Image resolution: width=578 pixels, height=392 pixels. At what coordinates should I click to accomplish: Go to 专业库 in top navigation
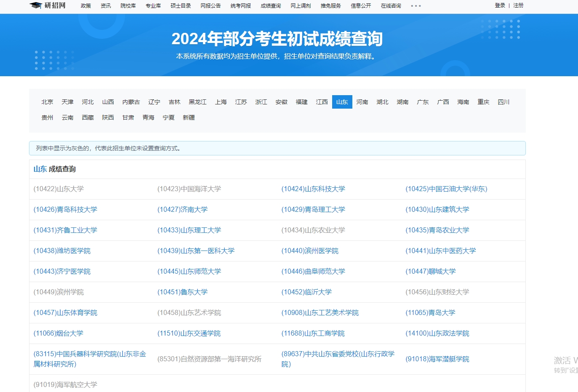(153, 6)
